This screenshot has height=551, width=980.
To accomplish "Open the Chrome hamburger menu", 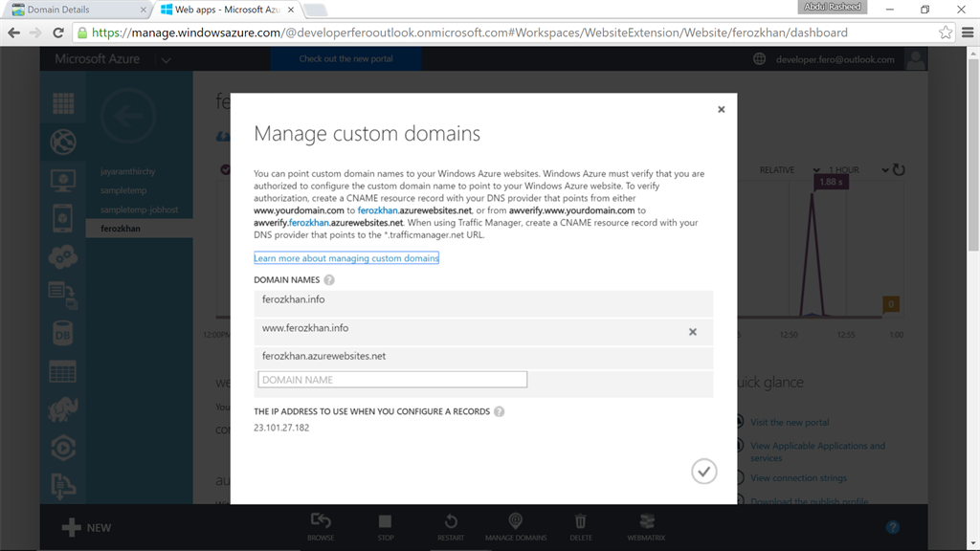I will pyautogui.click(x=968, y=33).
